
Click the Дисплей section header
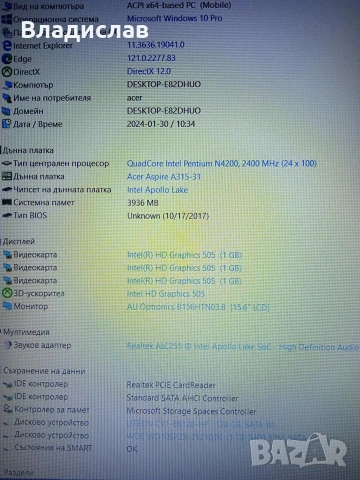pyautogui.click(x=19, y=241)
